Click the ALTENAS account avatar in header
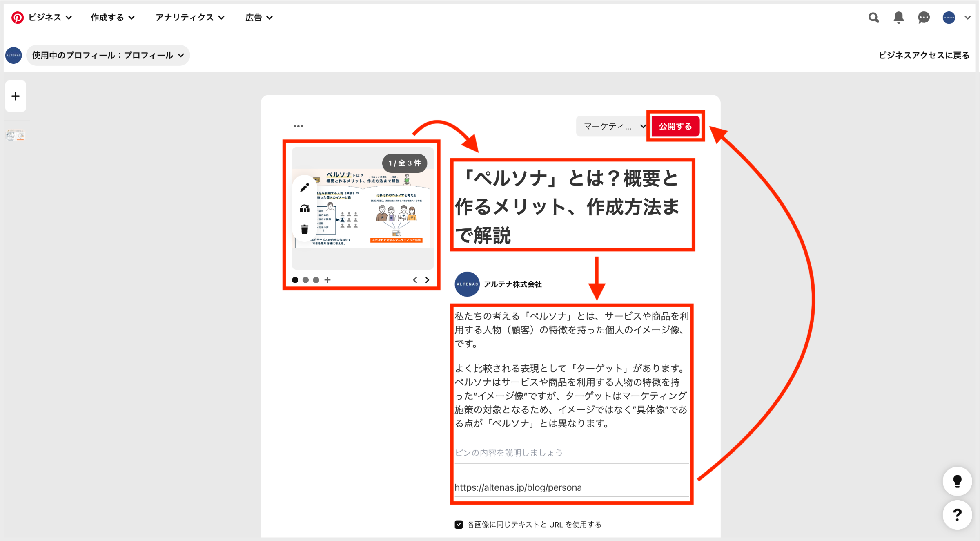This screenshot has width=980, height=541. click(949, 18)
